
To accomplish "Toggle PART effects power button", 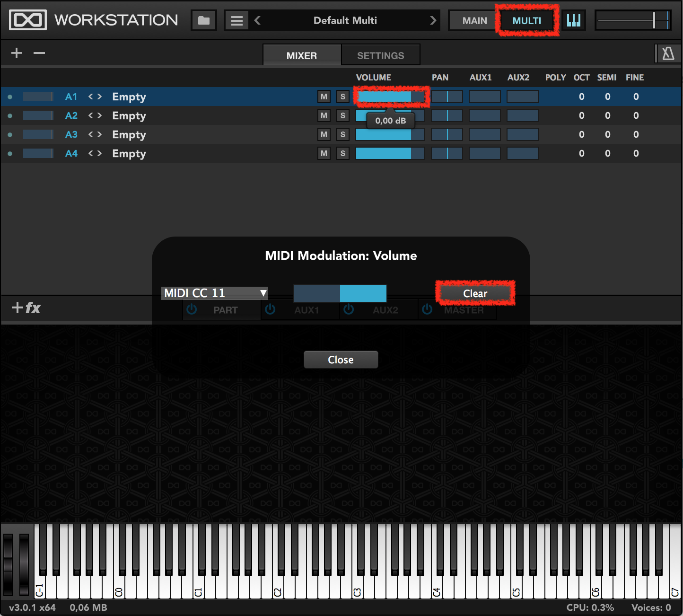I will click(192, 309).
